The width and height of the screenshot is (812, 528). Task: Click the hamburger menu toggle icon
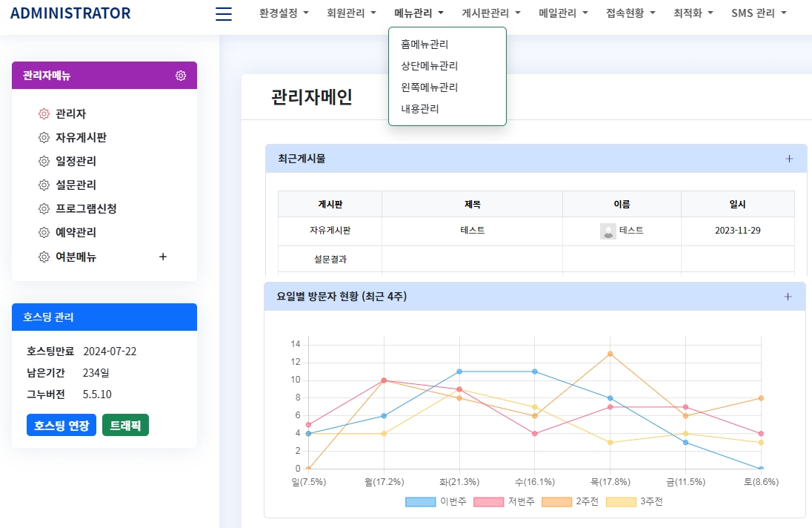(223, 13)
